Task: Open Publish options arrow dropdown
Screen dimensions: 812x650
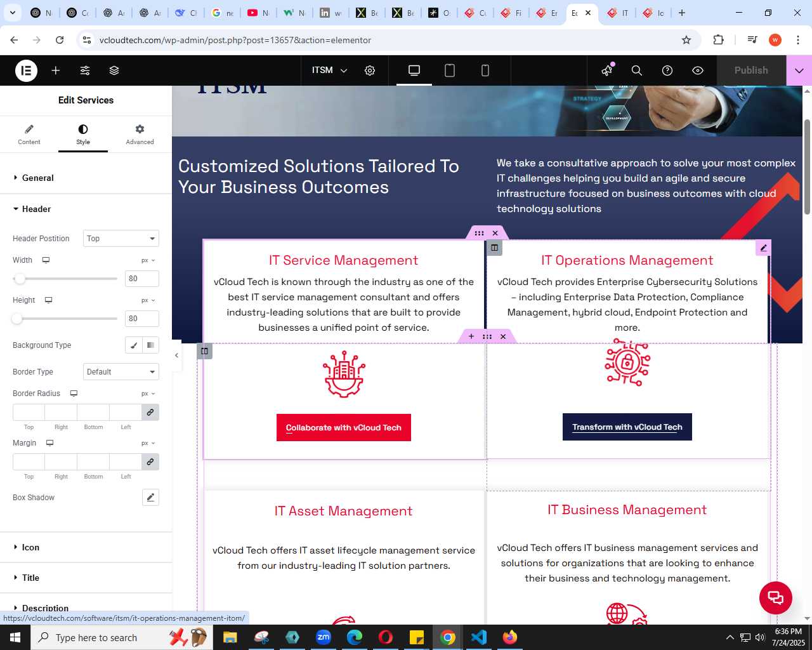Action: pos(799,70)
